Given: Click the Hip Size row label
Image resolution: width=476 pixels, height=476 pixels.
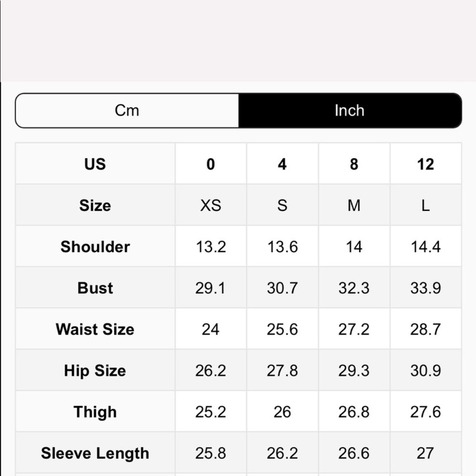Looking at the screenshot, I should (x=95, y=371).
